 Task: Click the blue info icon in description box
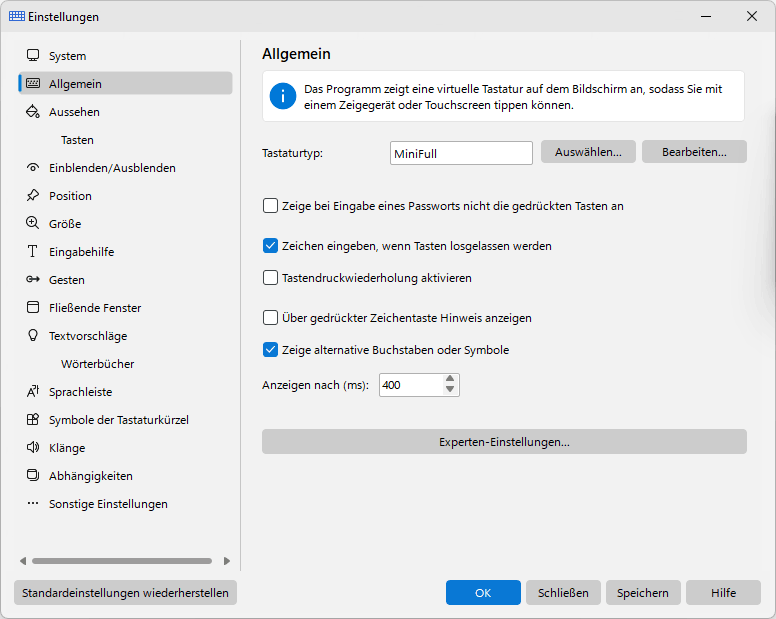point(283,96)
